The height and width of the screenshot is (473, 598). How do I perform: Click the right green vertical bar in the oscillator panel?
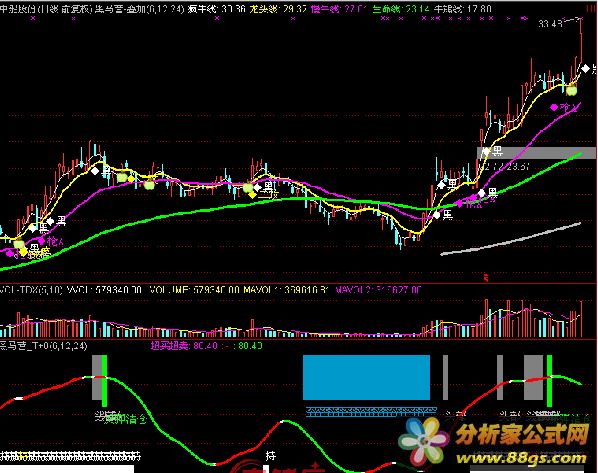coord(550,381)
